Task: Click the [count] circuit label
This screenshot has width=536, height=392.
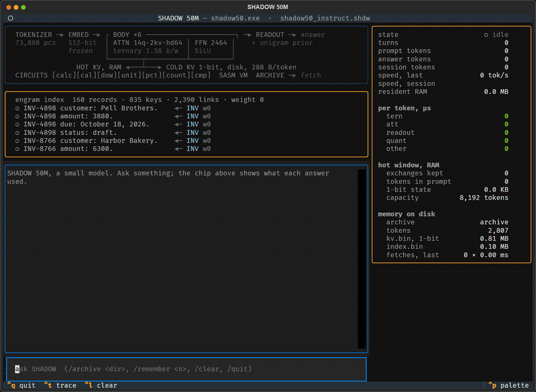Action: tap(176, 75)
